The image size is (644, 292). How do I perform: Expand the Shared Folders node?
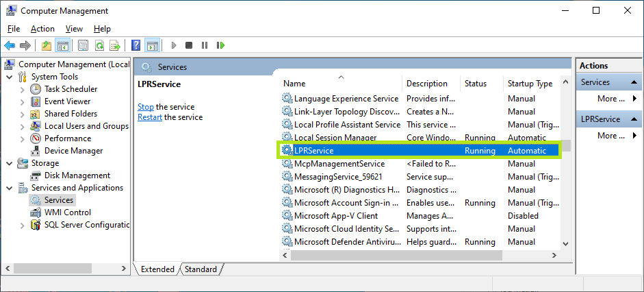23,114
